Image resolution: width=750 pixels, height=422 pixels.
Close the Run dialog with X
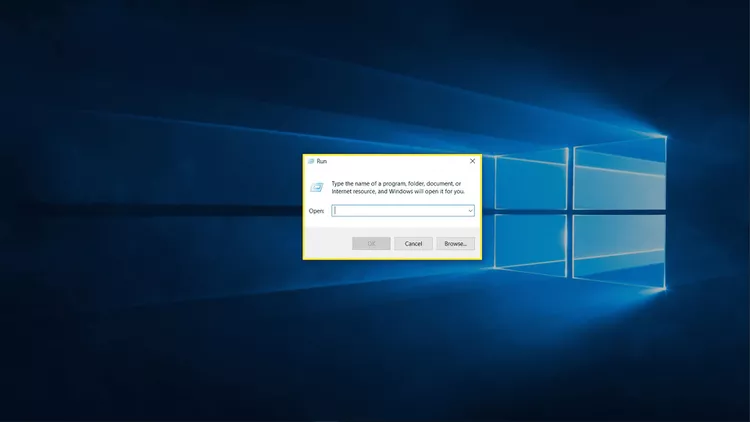pyautogui.click(x=473, y=161)
